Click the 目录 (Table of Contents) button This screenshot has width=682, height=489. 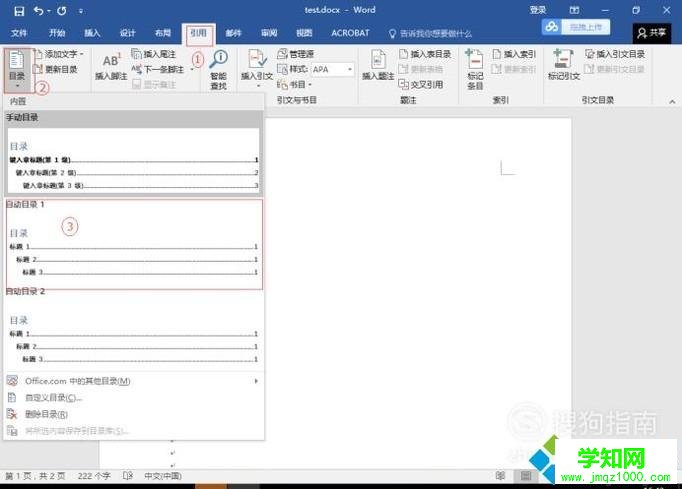click(17, 70)
